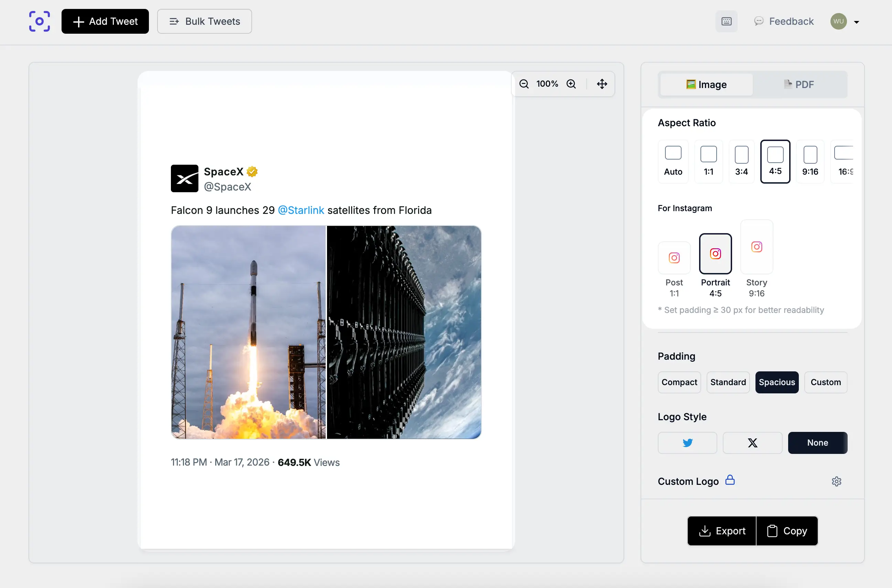Click the Add Tweet button
Image resolution: width=892 pixels, height=588 pixels.
click(105, 21)
